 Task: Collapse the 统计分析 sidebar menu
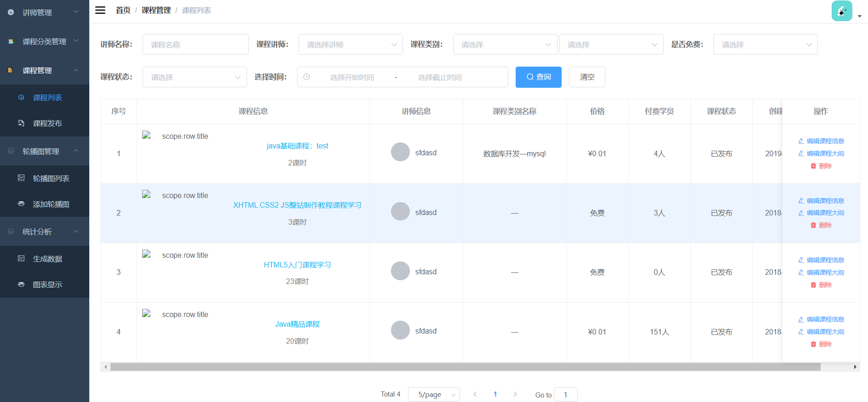45,232
